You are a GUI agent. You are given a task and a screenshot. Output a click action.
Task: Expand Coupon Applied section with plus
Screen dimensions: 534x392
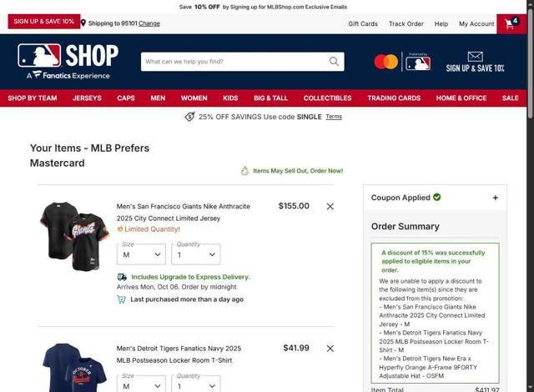[x=495, y=198]
